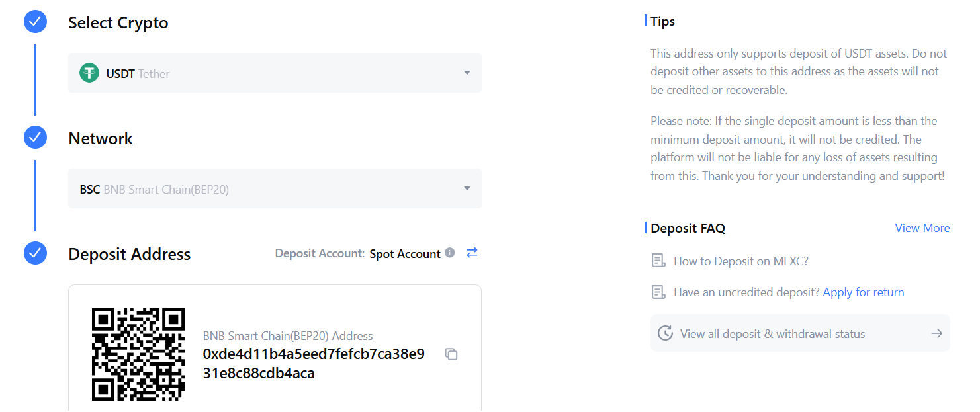
Task: Click the document icon beside How to Deposit
Action: click(658, 261)
